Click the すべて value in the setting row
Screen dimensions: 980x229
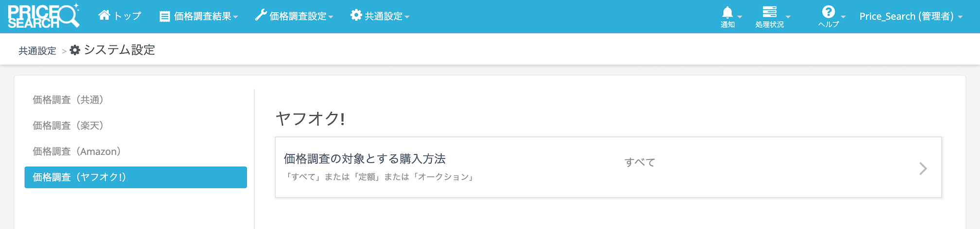point(640,163)
